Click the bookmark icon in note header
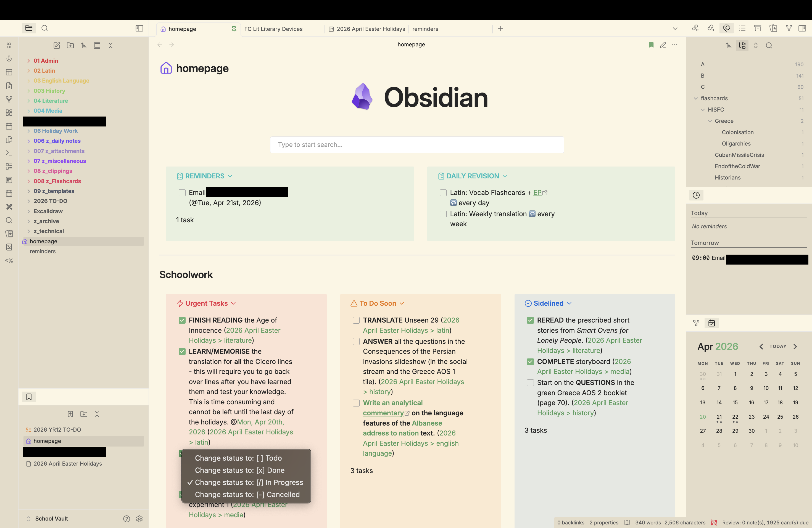The width and height of the screenshot is (812, 528). click(x=651, y=45)
